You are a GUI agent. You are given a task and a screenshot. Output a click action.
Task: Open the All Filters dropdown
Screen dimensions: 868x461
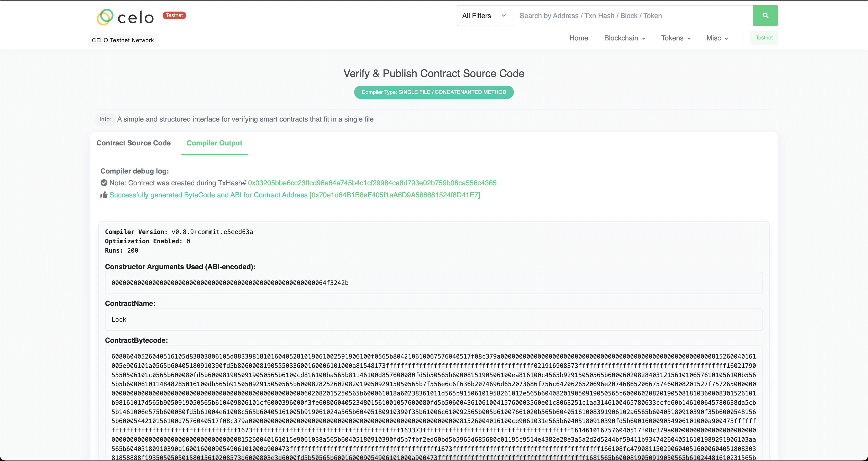(x=484, y=15)
